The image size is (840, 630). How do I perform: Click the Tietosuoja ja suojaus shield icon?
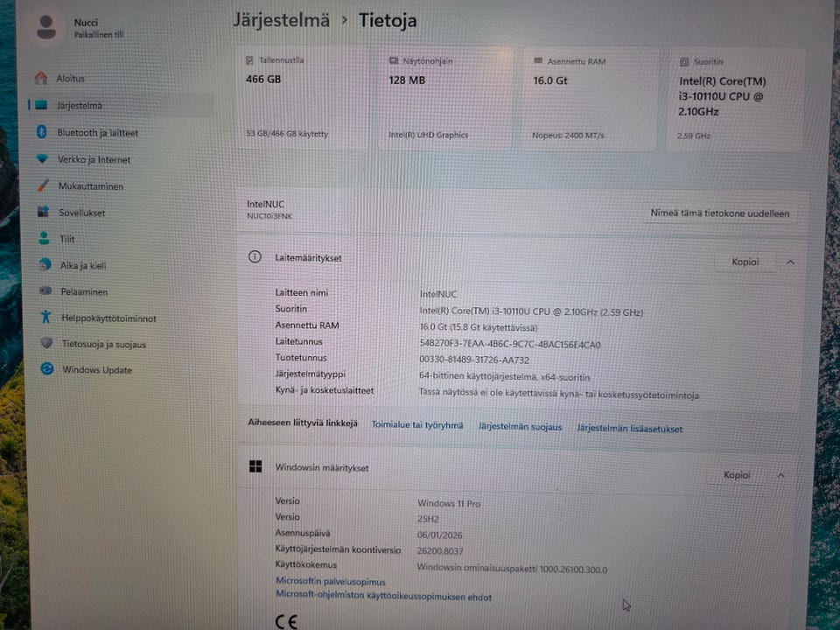[x=46, y=343]
